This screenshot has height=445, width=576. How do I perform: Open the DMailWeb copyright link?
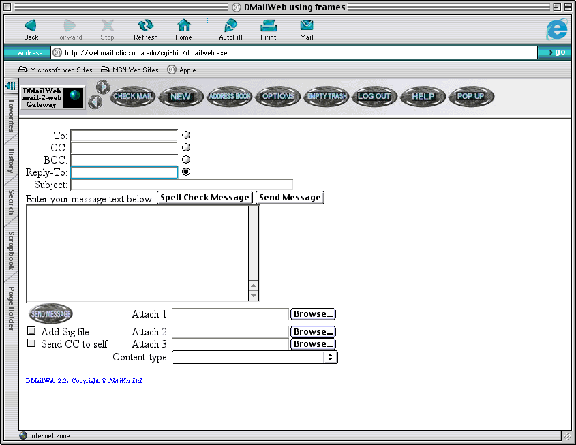(84, 381)
